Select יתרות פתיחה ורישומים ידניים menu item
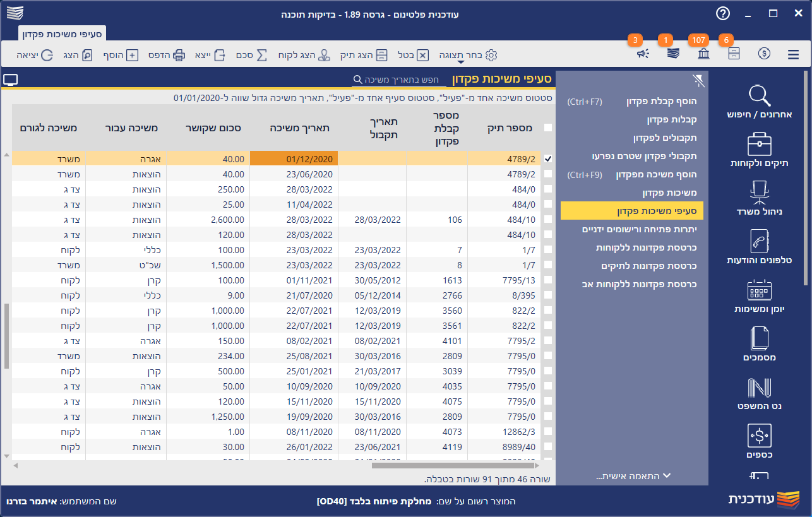The height and width of the screenshot is (517, 812). click(632, 229)
